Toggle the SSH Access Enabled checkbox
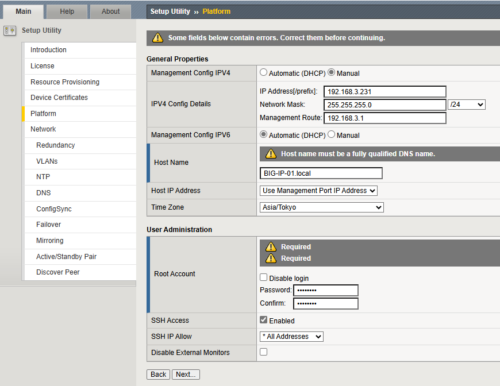500x386 pixels. tap(263, 320)
